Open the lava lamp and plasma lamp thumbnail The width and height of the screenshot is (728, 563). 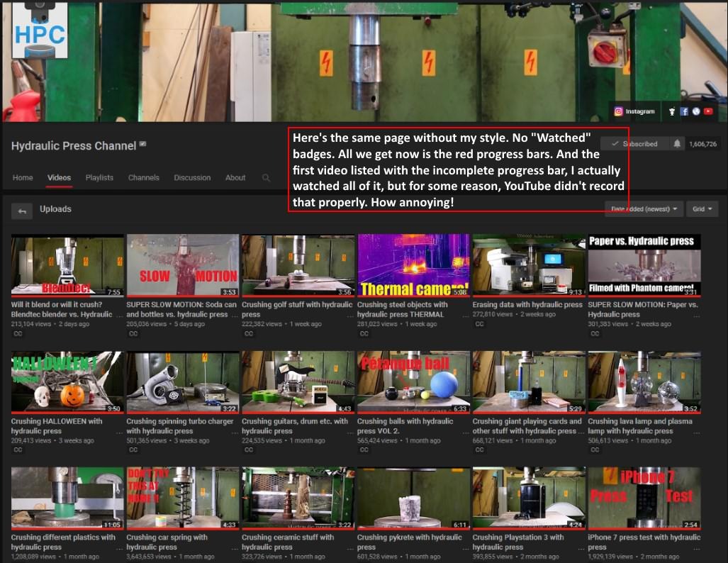point(644,382)
